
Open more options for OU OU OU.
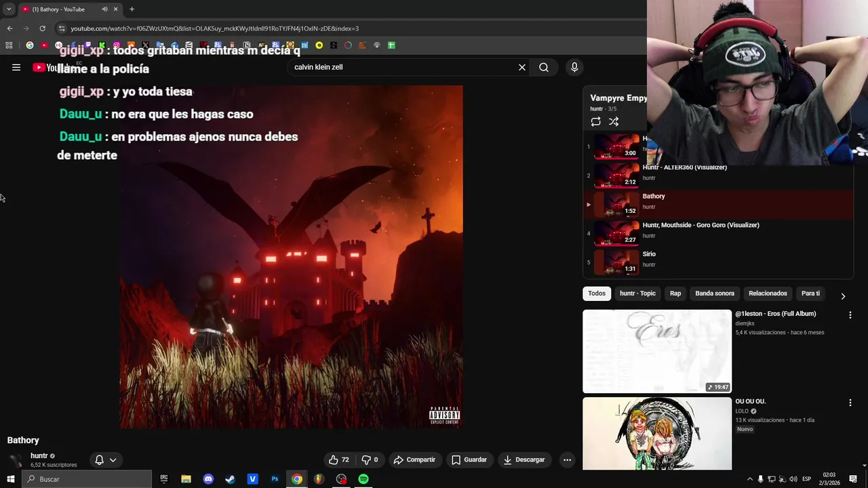point(850,403)
